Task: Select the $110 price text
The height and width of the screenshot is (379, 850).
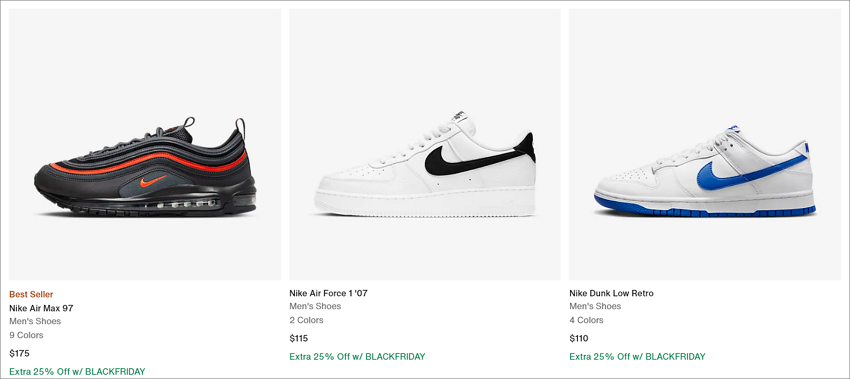Action: pos(579,338)
